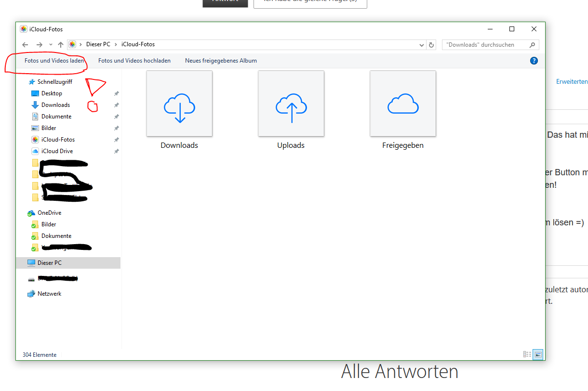Viewport: 588px width, 391px height.
Task: Select OneDrive in the navigation pane
Action: coord(49,213)
